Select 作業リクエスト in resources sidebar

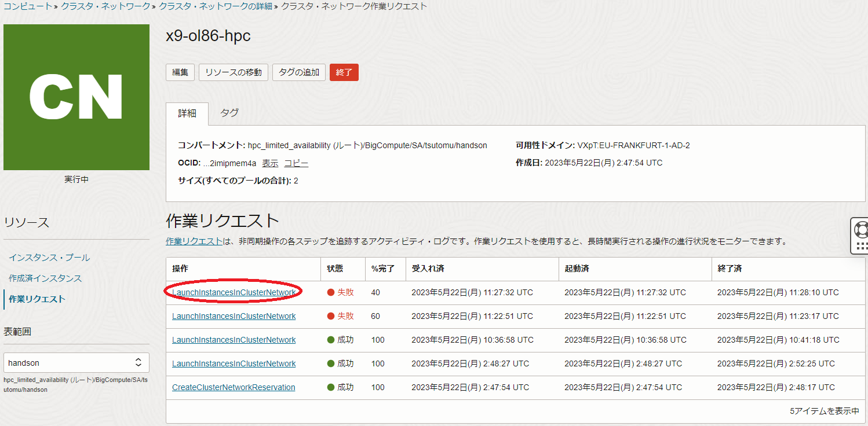pos(37,299)
